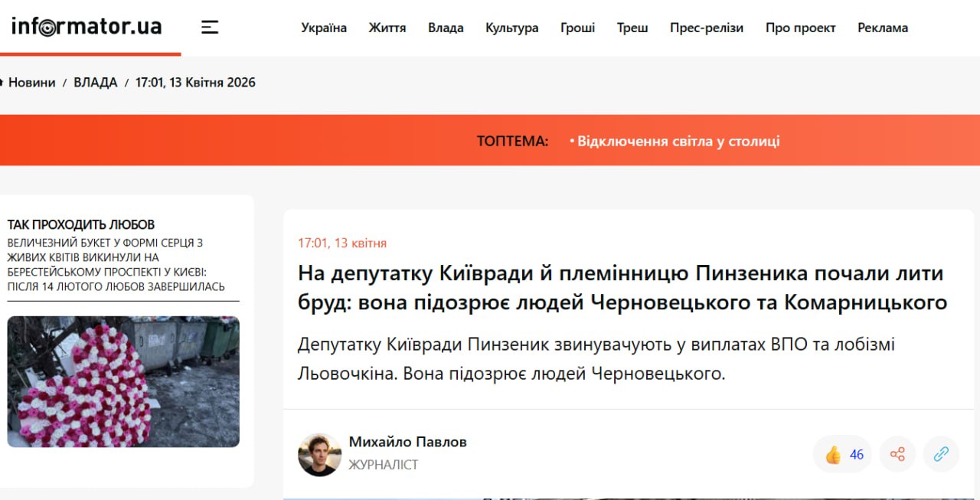Viewport: 980px width, 500px height.
Task: Click the home icon before Новини
Action: 2,83
